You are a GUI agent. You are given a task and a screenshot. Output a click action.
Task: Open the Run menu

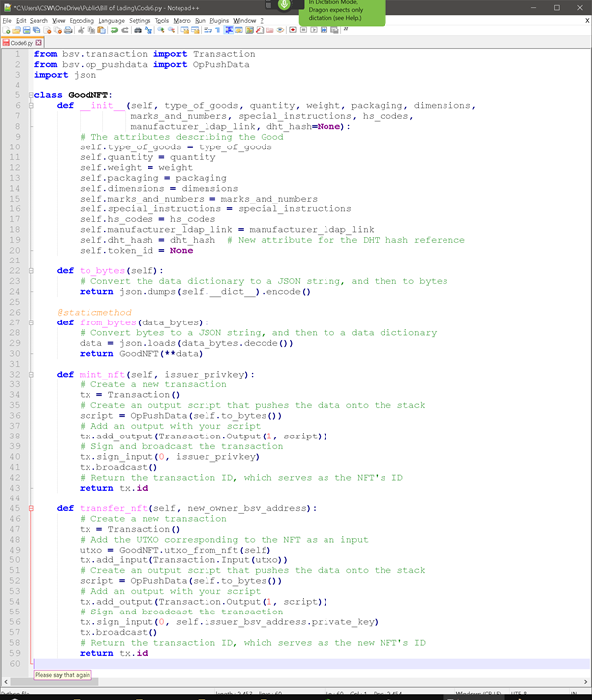coord(200,20)
